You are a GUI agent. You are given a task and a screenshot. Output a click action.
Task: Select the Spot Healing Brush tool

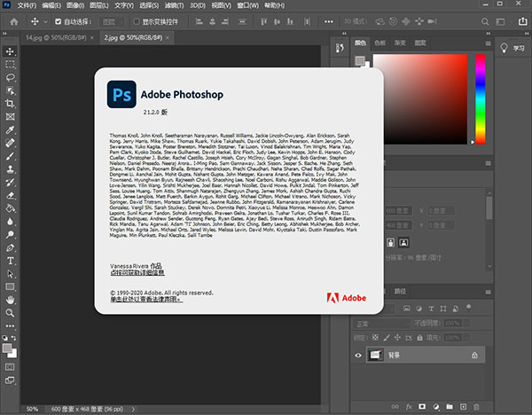[x=10, y=143]
